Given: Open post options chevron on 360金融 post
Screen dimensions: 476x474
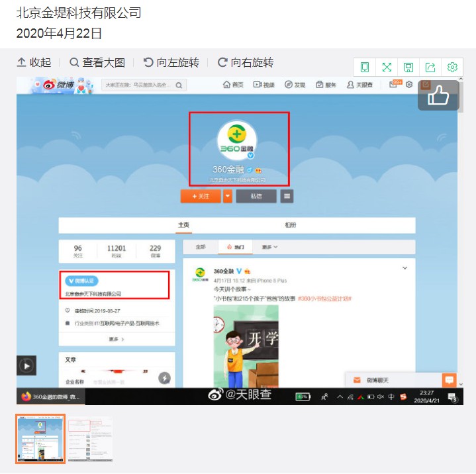Looking at the screenshot, I should tap(405, 268).
